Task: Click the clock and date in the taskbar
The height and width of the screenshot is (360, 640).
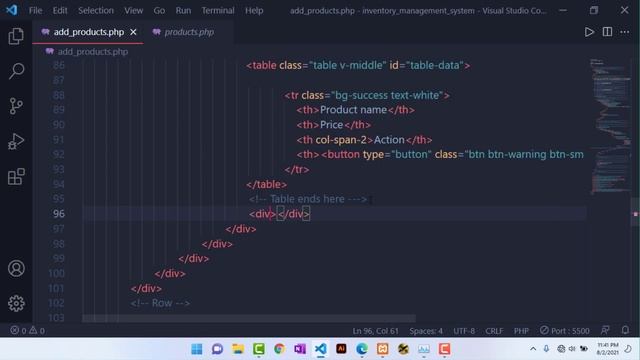Action: tap(607, 349)
